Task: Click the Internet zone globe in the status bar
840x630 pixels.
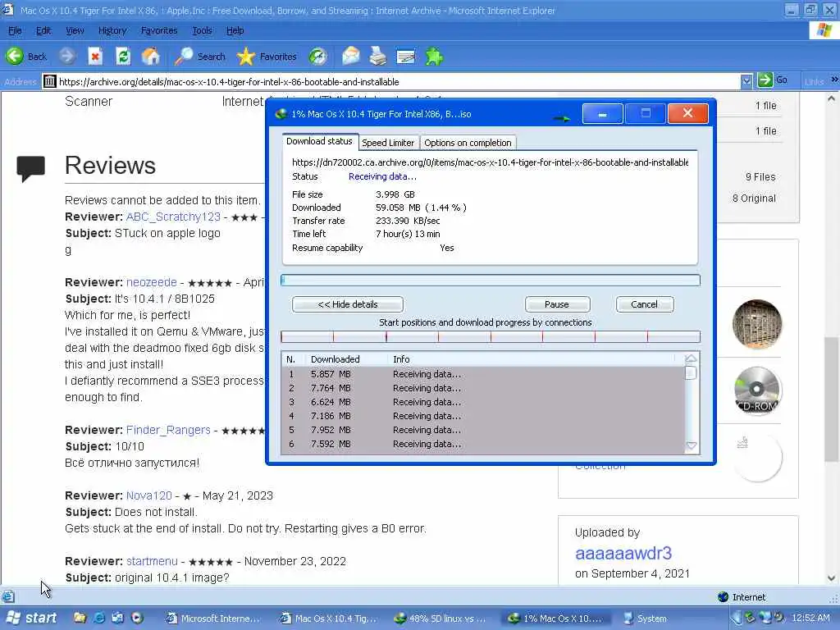Action: click(724, 597)
